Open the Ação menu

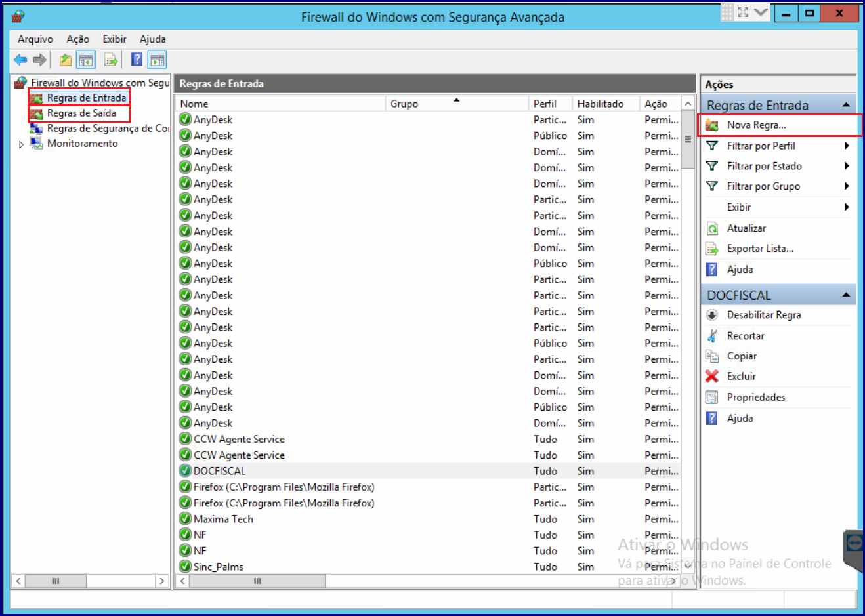coord(77,39)
